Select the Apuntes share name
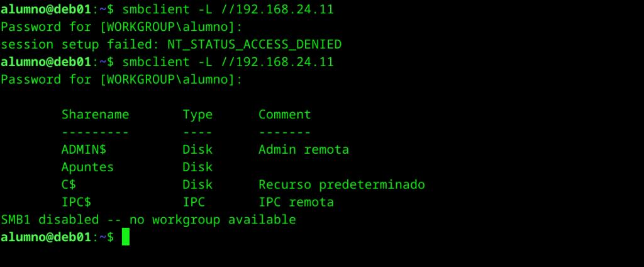The height and width of the screenshot is (267, 644). click(87, 168)
